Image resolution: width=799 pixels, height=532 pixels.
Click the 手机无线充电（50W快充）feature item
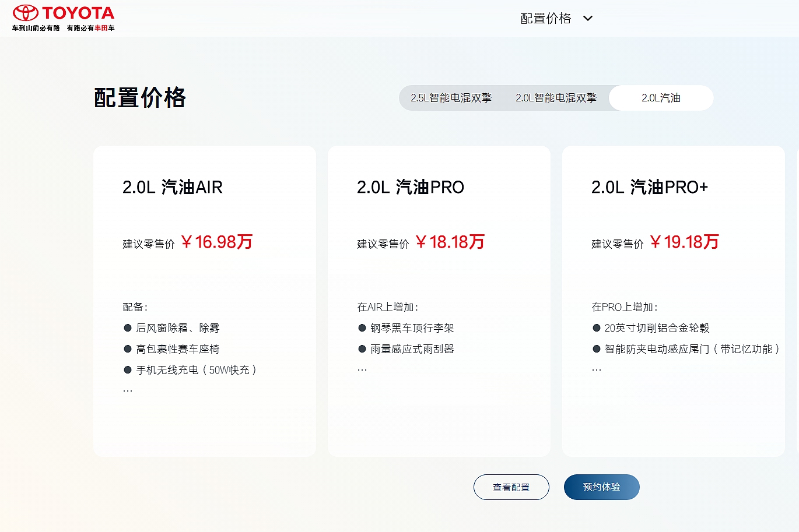tap(196, 370)
